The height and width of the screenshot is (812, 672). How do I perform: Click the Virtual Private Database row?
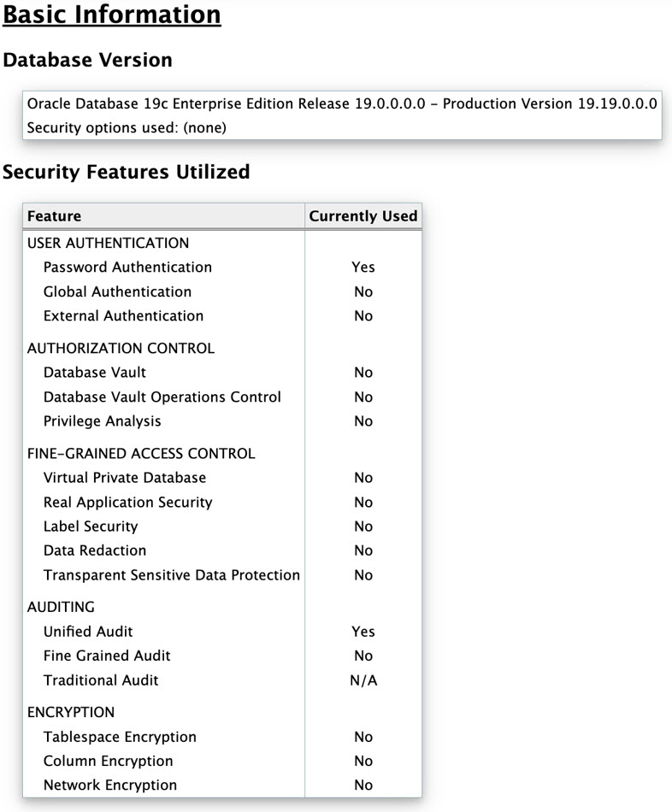click(222, 478)
